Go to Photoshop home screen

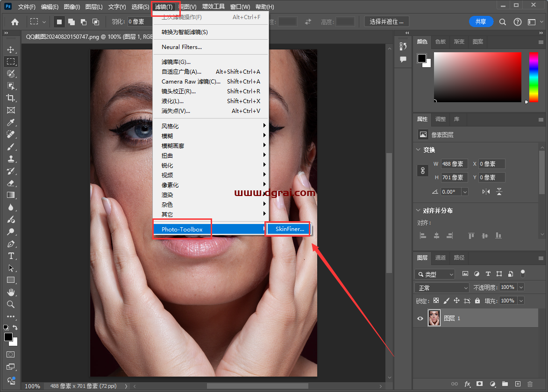14,22
